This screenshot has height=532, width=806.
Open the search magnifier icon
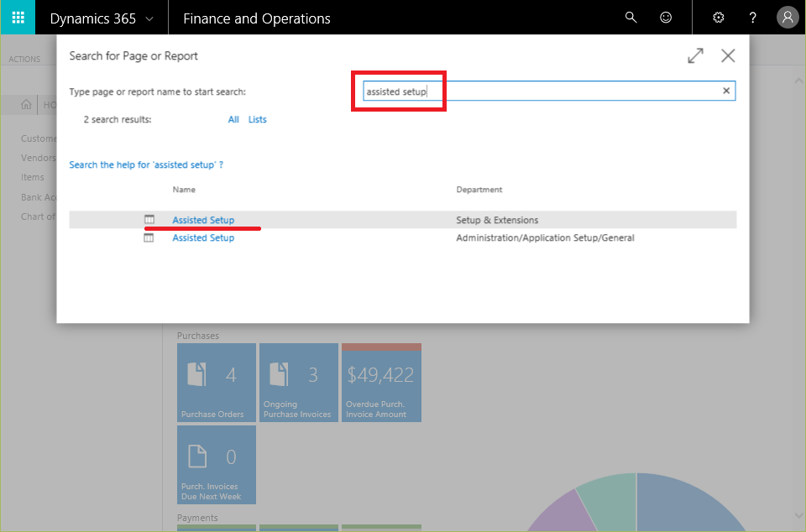[631, 18]
